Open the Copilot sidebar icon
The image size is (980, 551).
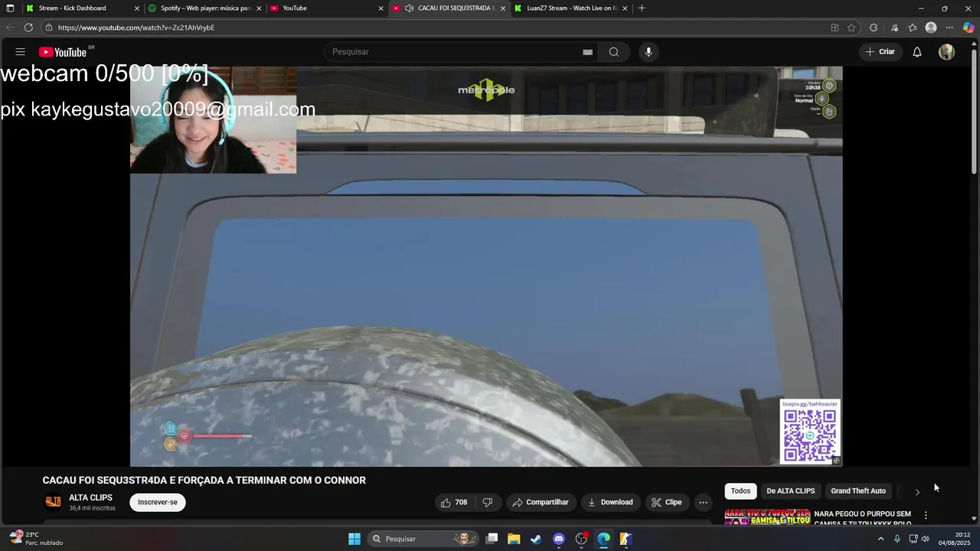(x=969, y=28)
